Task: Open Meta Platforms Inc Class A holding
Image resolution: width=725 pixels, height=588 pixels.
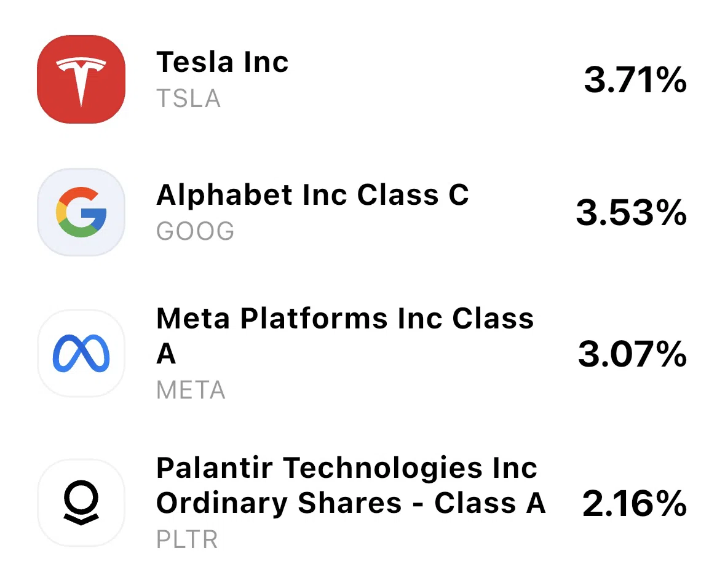Action: click(x=345, y=336)
